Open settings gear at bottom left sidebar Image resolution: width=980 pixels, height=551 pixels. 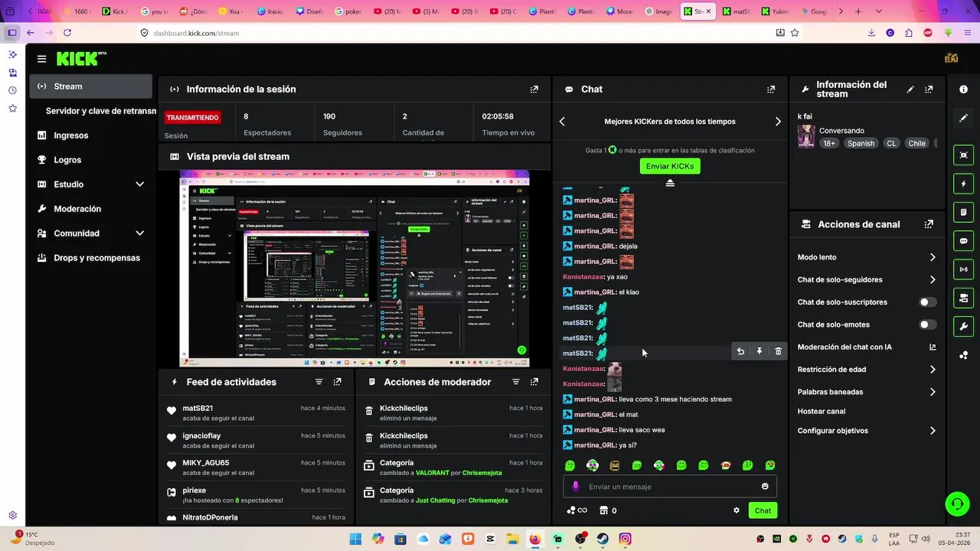coord(13,516)
